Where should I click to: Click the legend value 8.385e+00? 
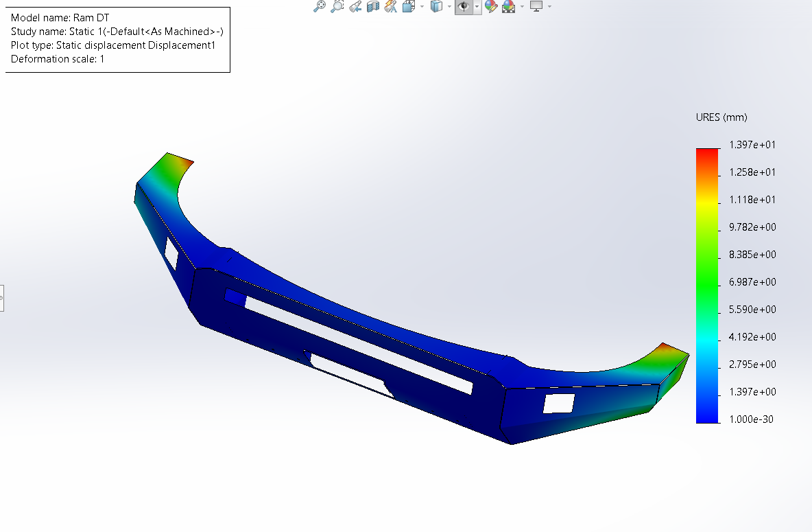[x=752, y=255]
